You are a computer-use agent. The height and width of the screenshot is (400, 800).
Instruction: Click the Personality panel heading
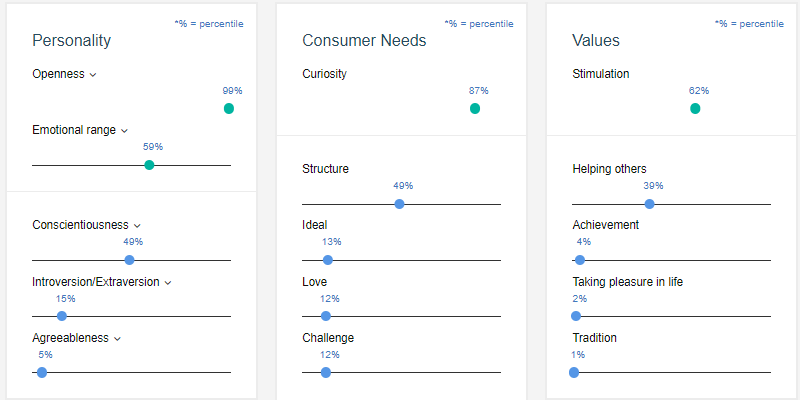pyautogui.click(x=71, y=40)
